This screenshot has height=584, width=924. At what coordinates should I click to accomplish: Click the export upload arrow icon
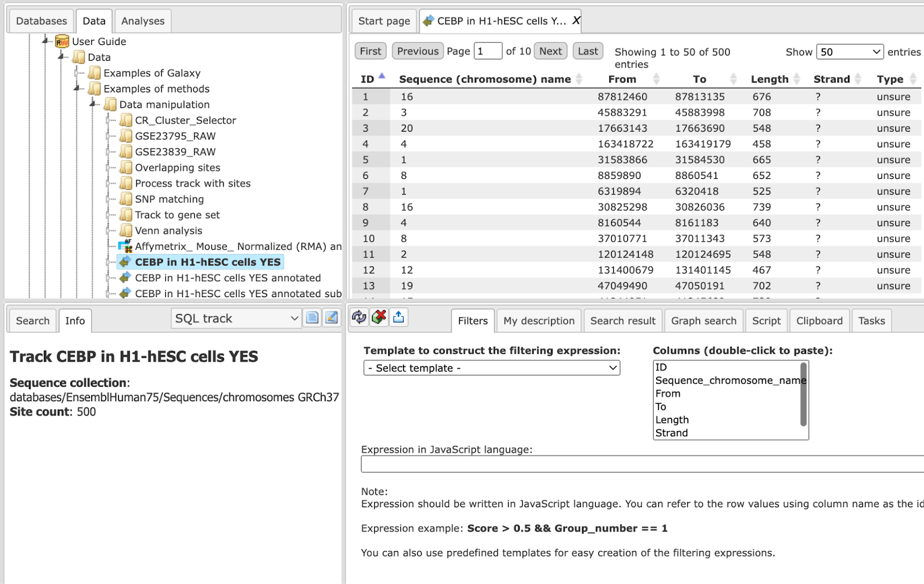click(x=398, y=317)
